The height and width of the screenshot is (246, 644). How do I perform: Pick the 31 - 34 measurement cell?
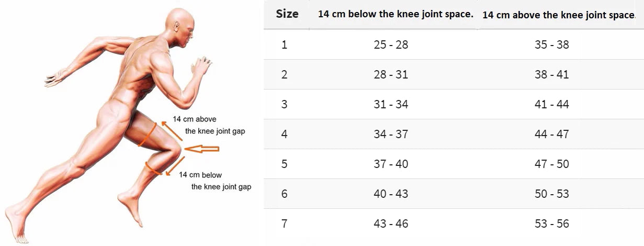(x=391, y=104)
